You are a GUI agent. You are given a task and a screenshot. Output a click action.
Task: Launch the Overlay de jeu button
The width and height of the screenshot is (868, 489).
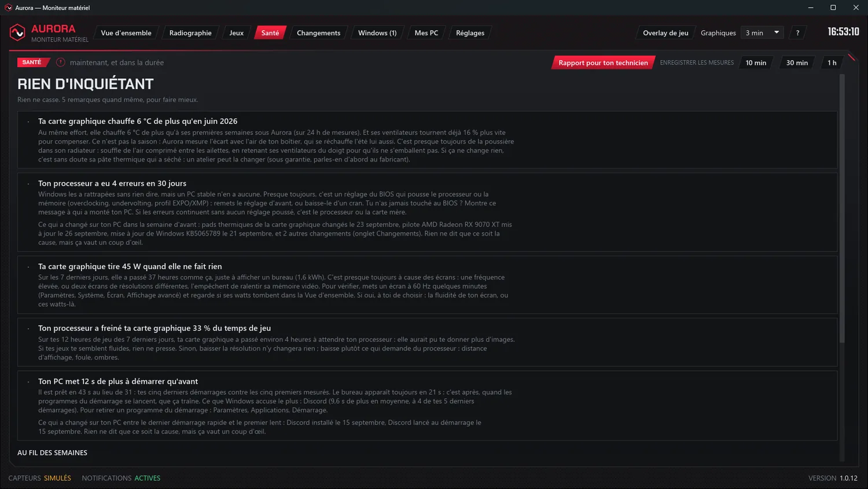pos(665,33)
